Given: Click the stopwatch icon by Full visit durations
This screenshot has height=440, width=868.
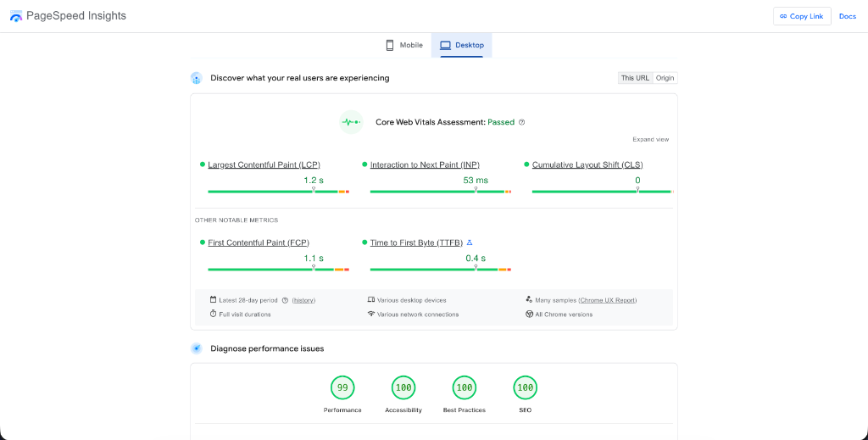Looking at the screenshot, I should tap(213, 314).
